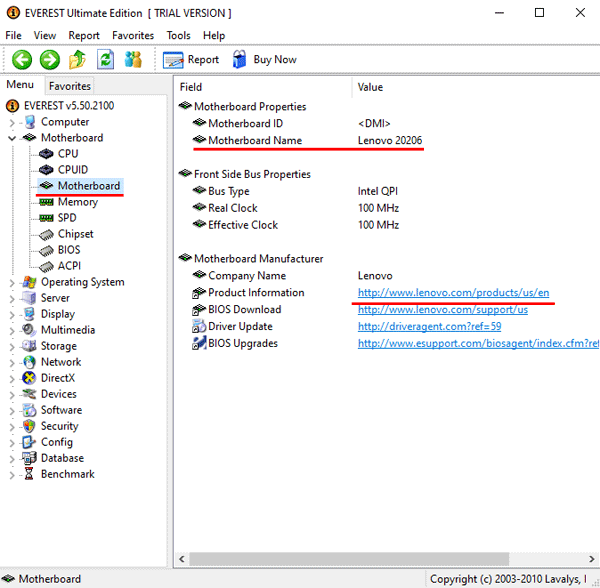Expand the Server tree node
The image size is (600, 588).
tap(12, 299)
